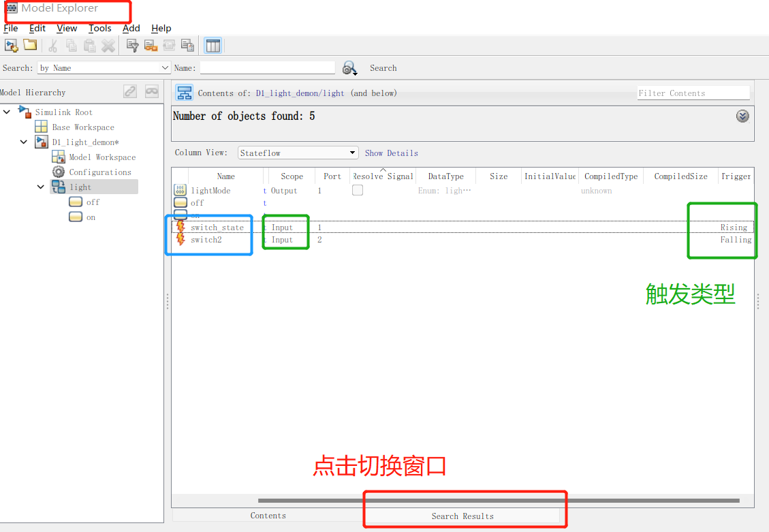Click the Search button
The width and height of the screenshot is (769, 532).
click(x=383, y=68)
